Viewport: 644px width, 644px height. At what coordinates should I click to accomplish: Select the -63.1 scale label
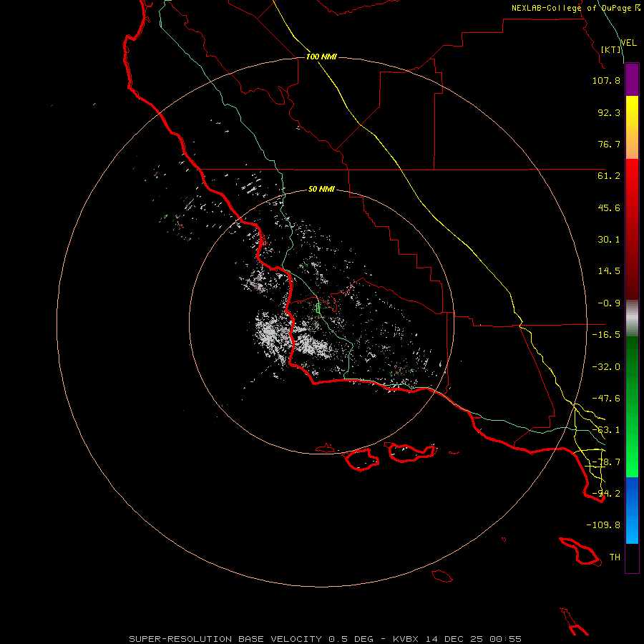pos(606,430)
